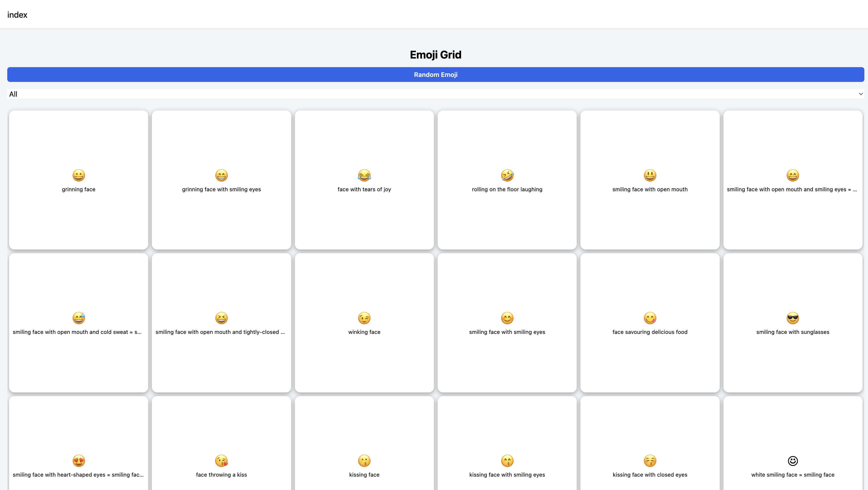Click the kissing face with smiling eyes emoji
Image resolution: width=868 pixels, height=490 pixels.
coord(507,461)
